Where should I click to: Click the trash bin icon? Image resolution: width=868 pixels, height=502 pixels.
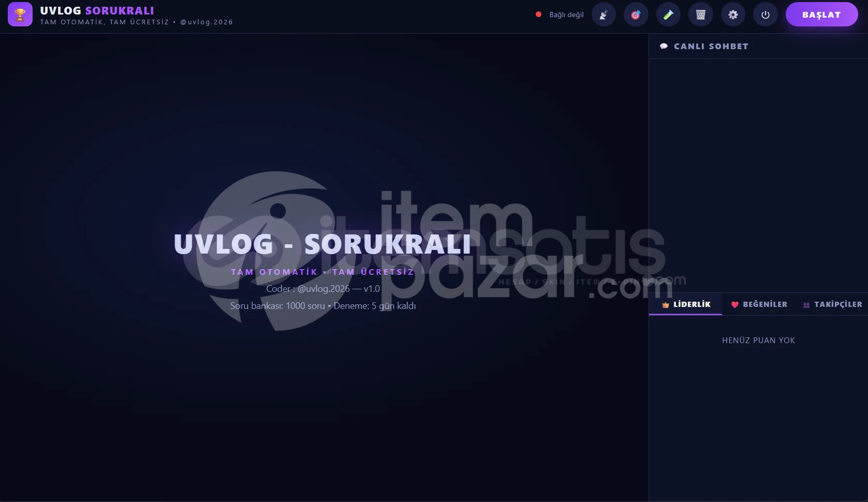(x=701, y=14)
